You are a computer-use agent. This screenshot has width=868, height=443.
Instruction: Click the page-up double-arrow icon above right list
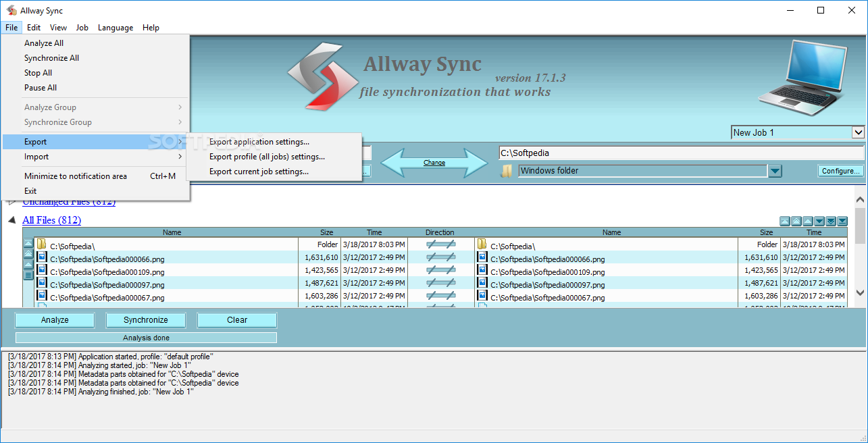[796, 221]
